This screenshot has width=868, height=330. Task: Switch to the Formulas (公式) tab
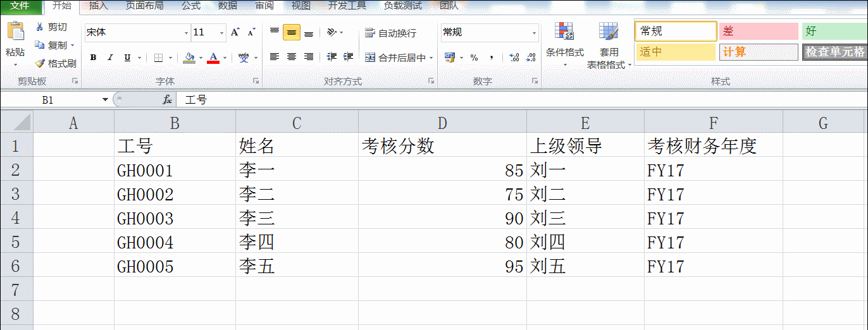click(x=190, y=6)
